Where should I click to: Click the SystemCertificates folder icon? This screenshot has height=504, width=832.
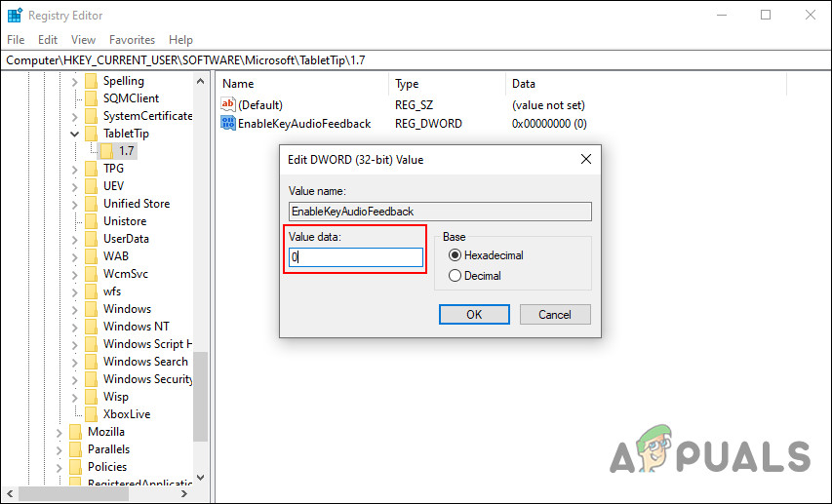[92, 116]
